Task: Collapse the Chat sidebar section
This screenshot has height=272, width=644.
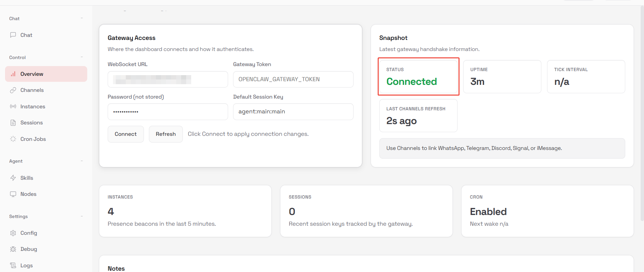Action: pos(82,18)
